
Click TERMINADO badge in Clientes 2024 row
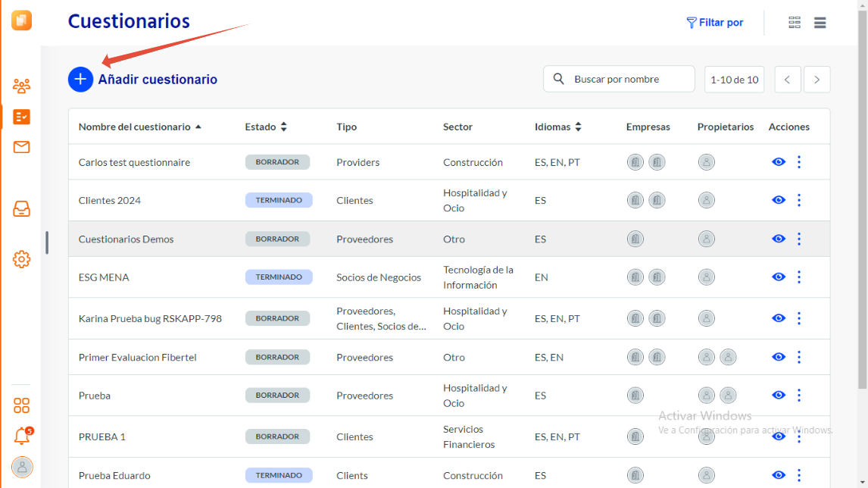click(x=279, y=200)
